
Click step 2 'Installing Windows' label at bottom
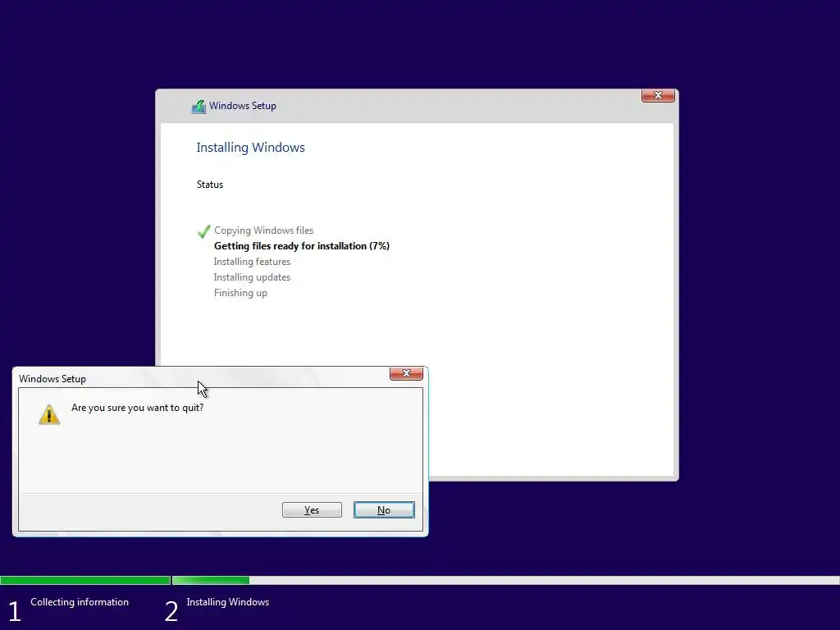pyautogui.click(x=228, y=602)
